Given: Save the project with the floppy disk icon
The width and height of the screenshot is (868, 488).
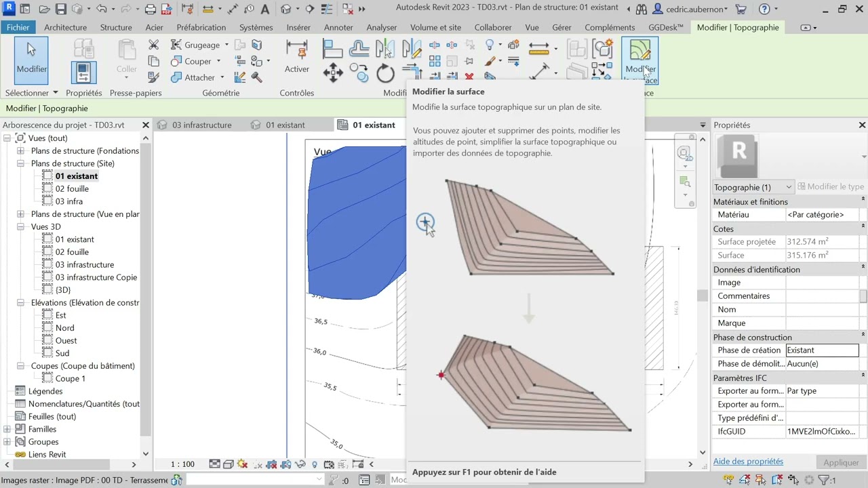Looking at the screenshot, I should pos(60,9).
